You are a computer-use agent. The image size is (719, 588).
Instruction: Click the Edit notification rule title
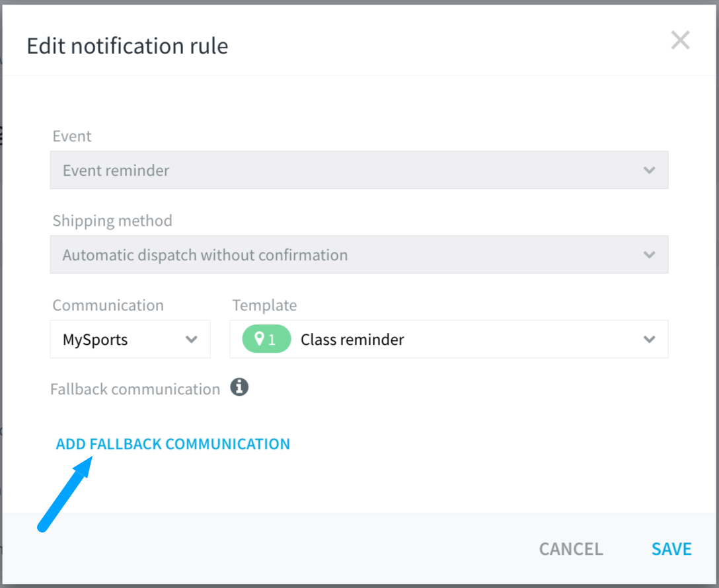coord(127,46)
